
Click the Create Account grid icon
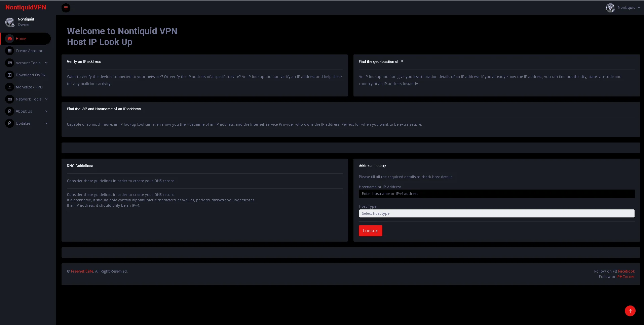coord(10,51)
